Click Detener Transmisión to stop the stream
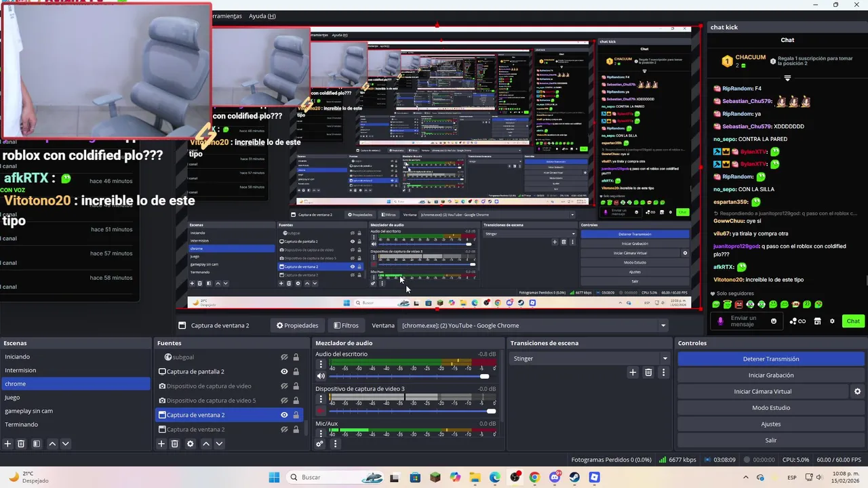868x488 pixels. pos(771,359)
